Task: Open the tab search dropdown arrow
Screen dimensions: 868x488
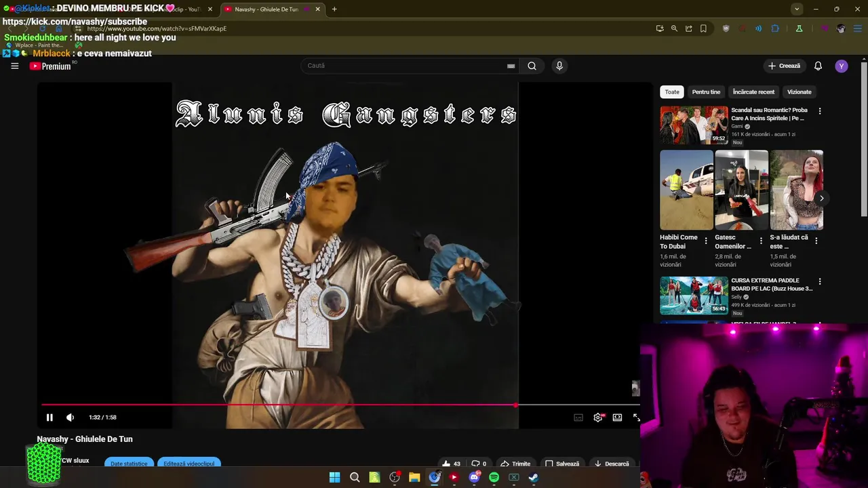Action: pos(797,9)
